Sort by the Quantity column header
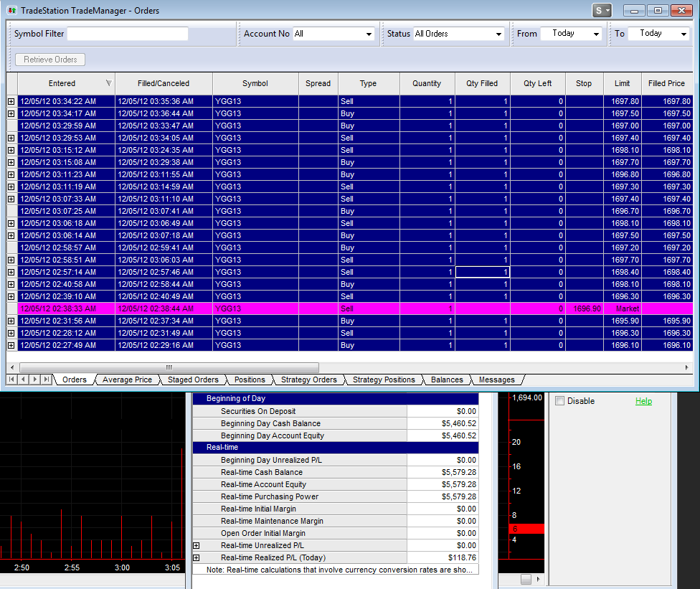Image resolution: width=700 pixels, height=589 pixels. coord(427,83)
